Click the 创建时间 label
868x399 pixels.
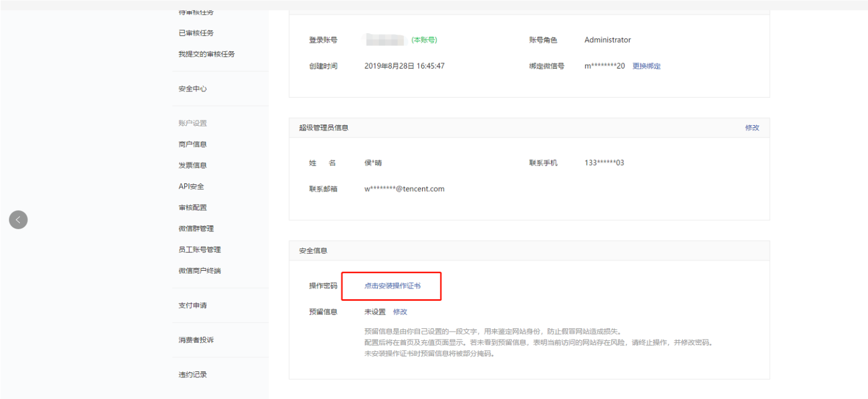[x=323, y=66]
